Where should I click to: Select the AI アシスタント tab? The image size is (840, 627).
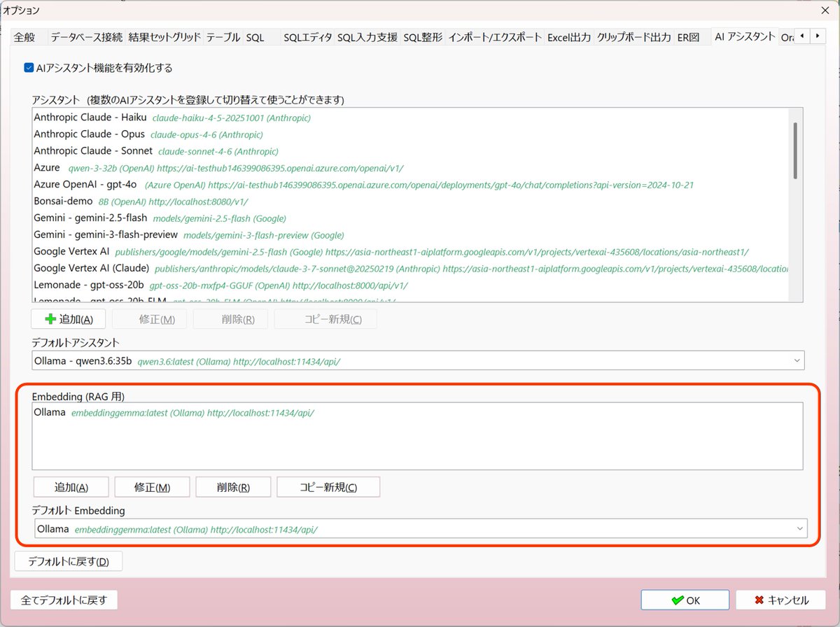(x=745, y=36)
